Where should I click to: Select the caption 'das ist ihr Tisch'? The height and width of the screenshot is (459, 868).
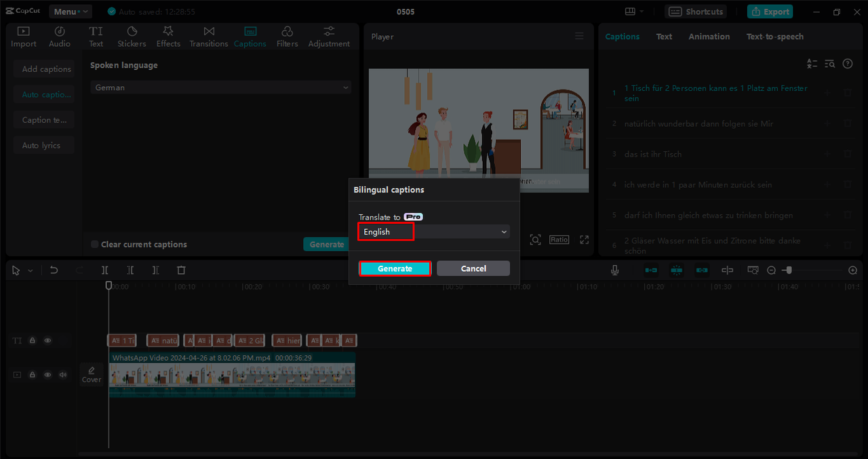point(653,154)
